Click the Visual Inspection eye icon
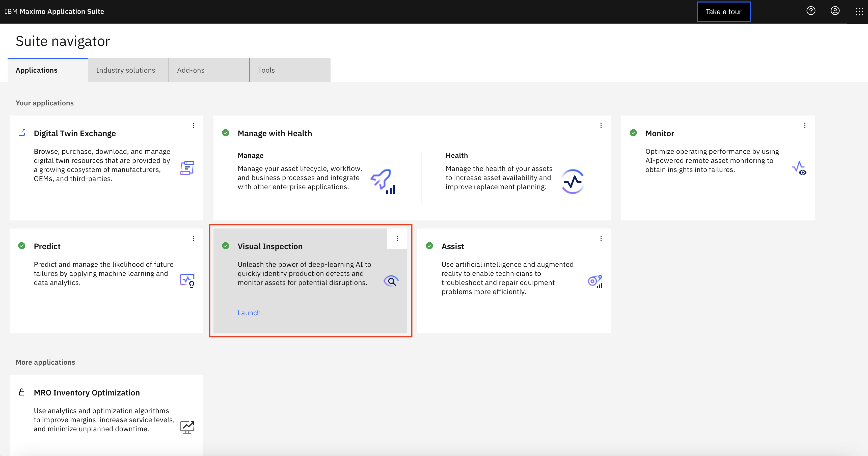Screen dimensions: 868x456 (391, 281)
